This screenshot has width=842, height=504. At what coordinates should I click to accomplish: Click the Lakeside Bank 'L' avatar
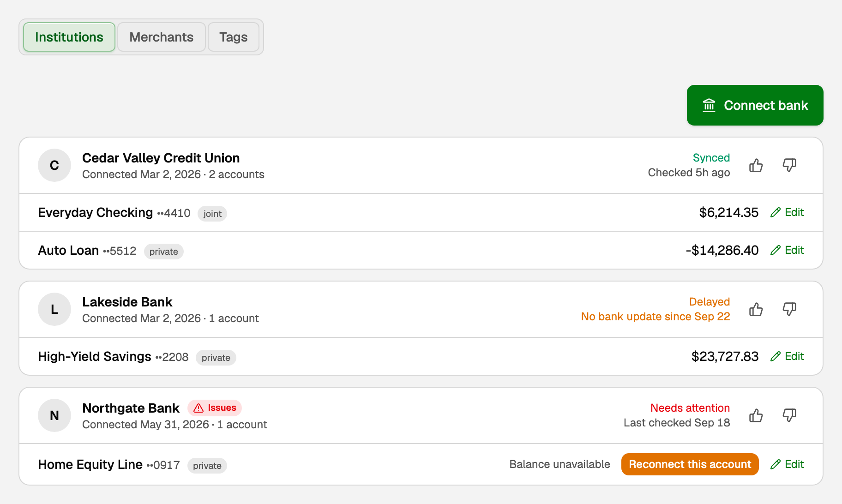point(54,309)
